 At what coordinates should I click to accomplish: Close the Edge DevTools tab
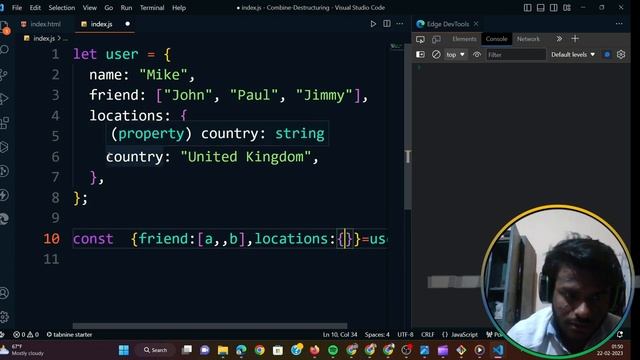476,24
